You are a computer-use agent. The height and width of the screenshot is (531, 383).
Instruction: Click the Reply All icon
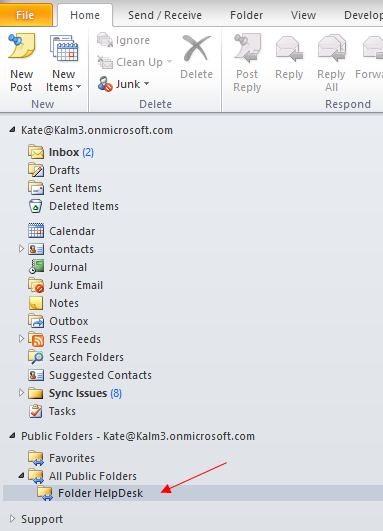[x=332, y=48]
